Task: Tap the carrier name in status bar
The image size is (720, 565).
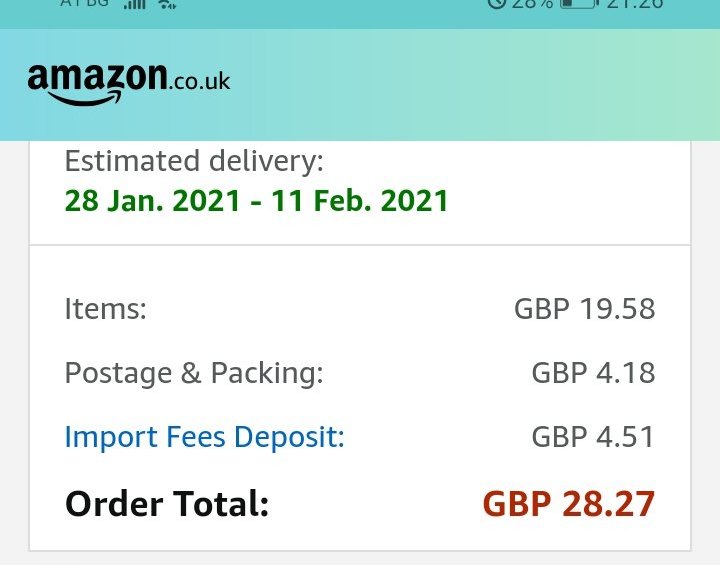Action: pyautogui.click(x=84, y=4)
